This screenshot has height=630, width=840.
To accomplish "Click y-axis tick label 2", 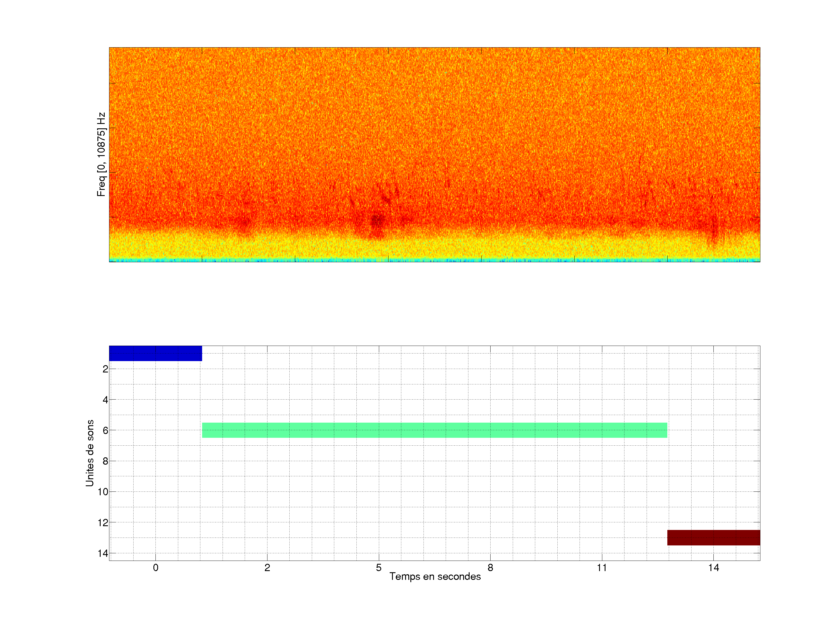I will coord(105,369).
